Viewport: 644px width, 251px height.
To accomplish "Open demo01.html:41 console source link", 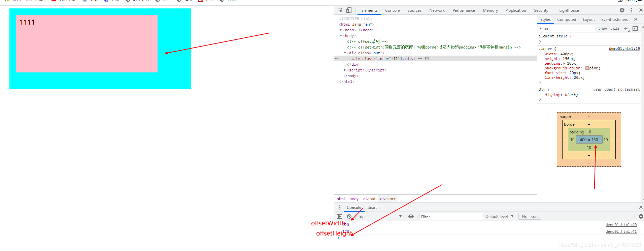I will [x=621, y=231].
